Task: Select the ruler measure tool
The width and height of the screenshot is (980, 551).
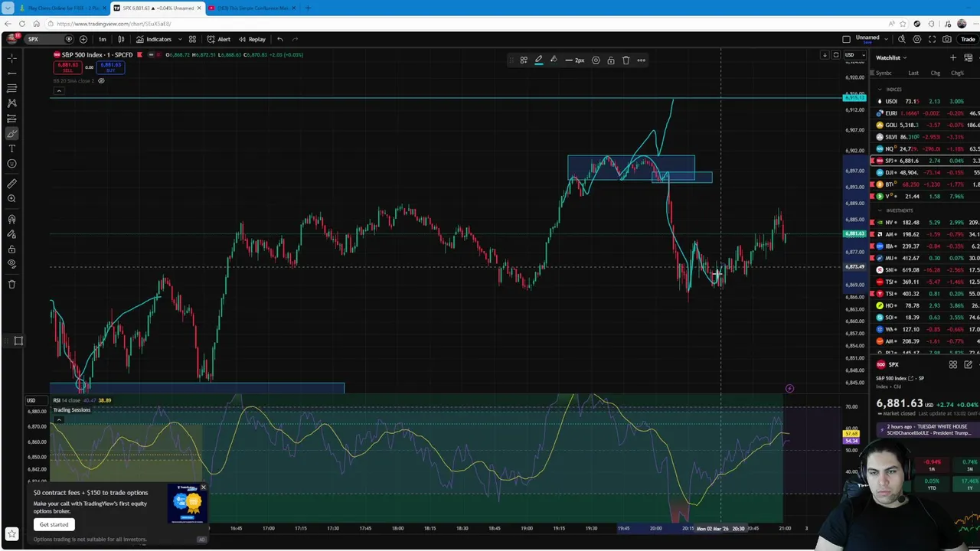Action: [x=11, y=184]
